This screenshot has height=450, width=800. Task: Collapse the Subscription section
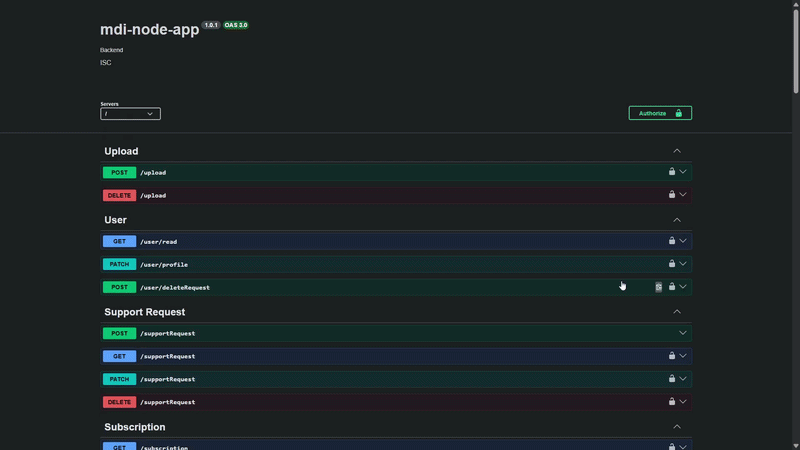(x=677, y=427)
